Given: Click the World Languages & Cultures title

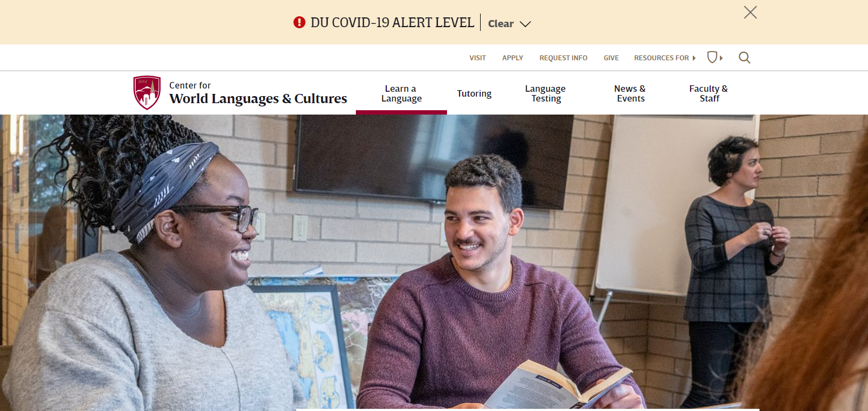Looking at the screenshot, I should pyautogui.click(x=258, y=99).
